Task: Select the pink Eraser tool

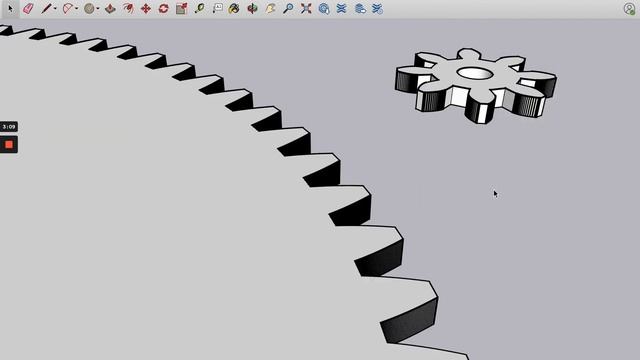Action: (28, 9)
